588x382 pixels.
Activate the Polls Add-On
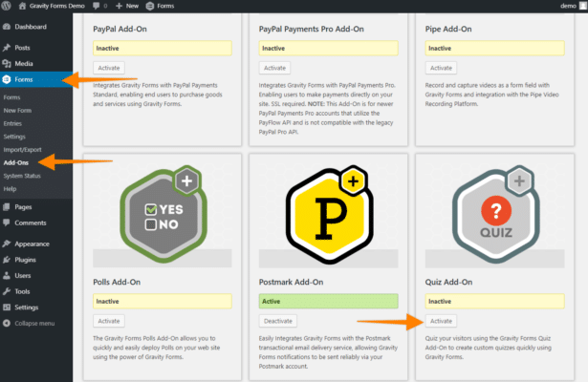[x=109, y=321]
